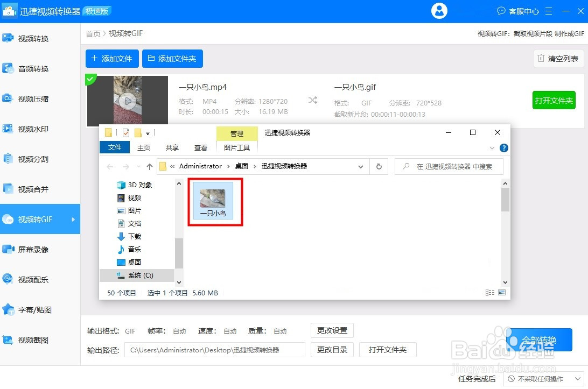Open 视频配乐 in the sidebar
Viewport: 588px width, 389px height.
[40, 280]
